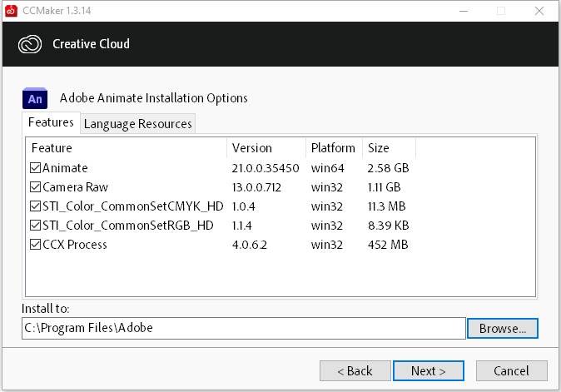Select the Features tab
This screenshot has height=392, width=561.
coord(51,122)
